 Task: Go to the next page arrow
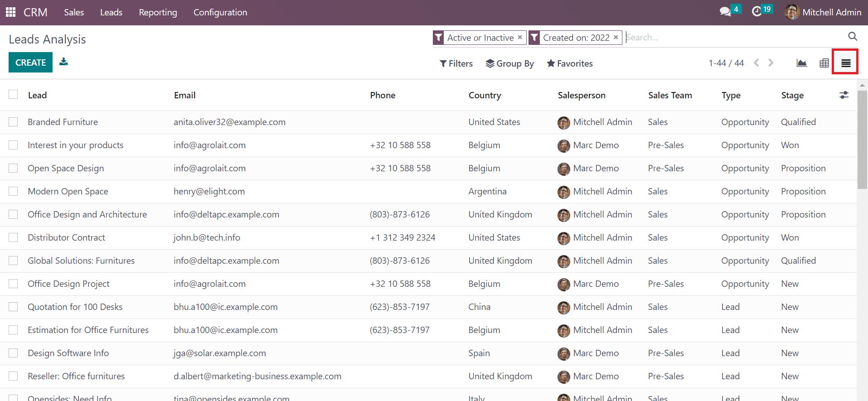pyautogui.click(x=771, y=63)
